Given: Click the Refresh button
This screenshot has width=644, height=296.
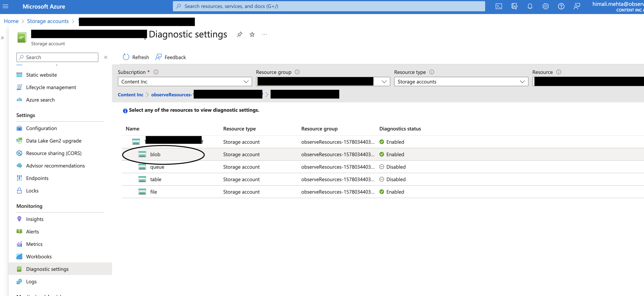Looking at the screenshot, I should [136, 58].
